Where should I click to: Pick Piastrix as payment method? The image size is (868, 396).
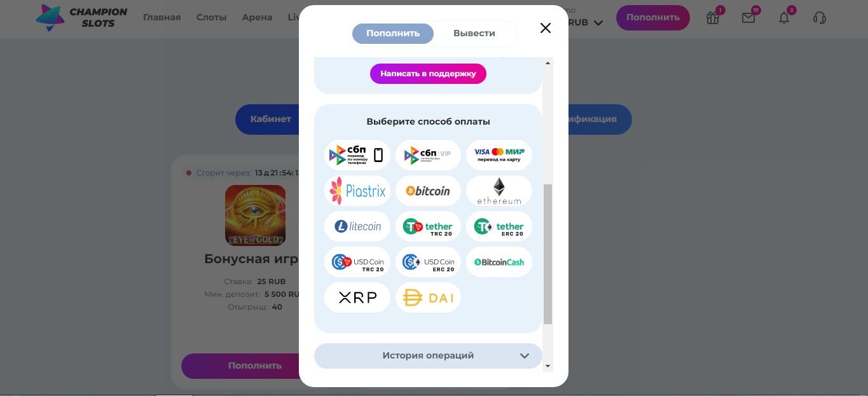tap(357, 191)
